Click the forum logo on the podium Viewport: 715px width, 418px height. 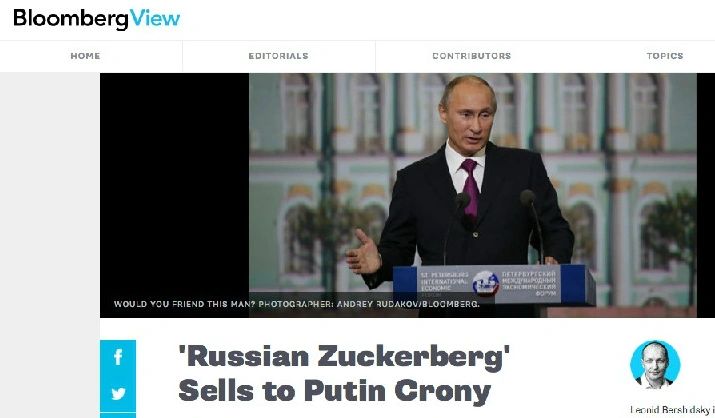[485, 283]
